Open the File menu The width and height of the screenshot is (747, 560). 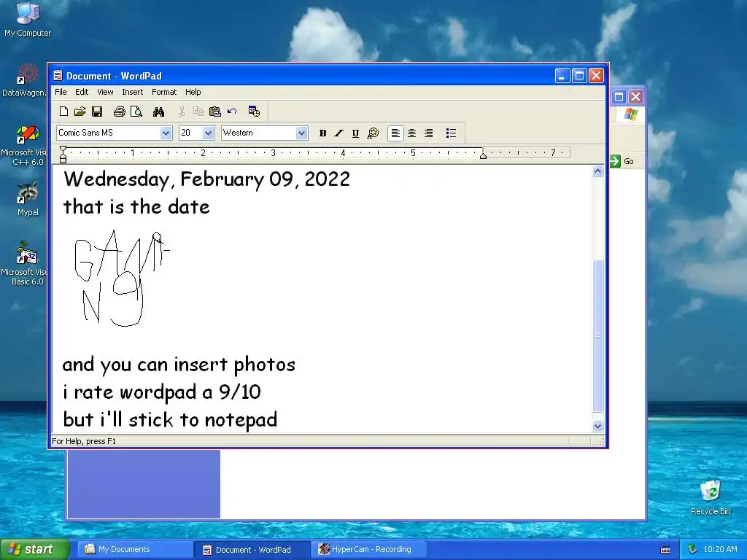click(61, 92)
